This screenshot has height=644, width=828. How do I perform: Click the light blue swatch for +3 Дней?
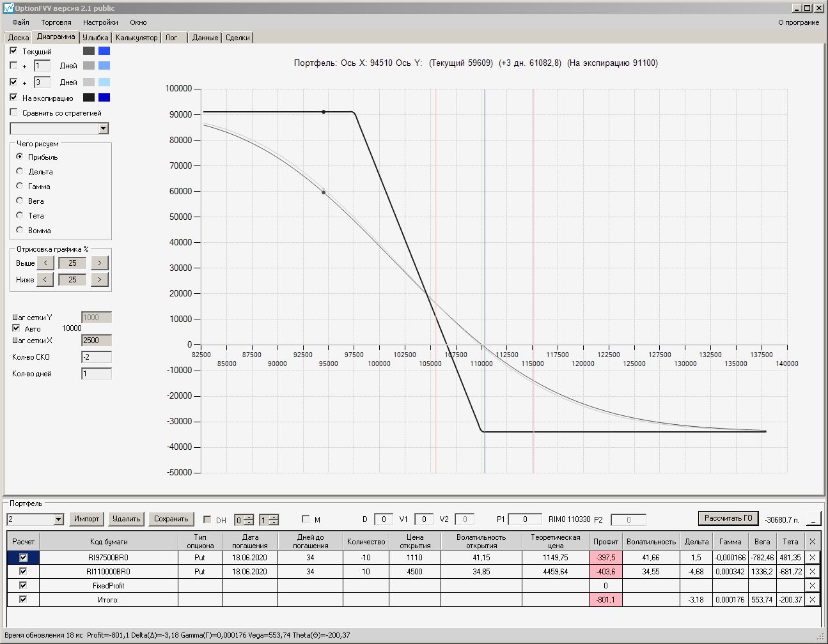coord(104,82)
